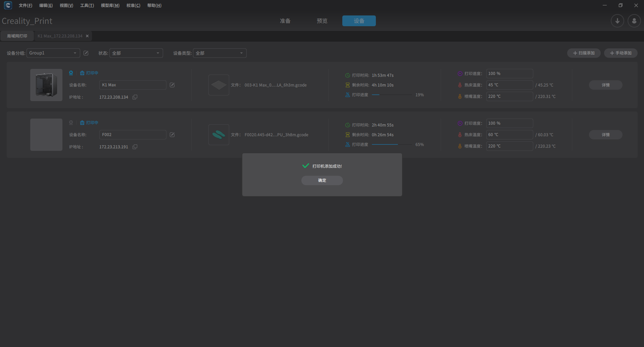Open 详情 for F002 printer
Screen dimensions: 644x347
tap(606, 135)
